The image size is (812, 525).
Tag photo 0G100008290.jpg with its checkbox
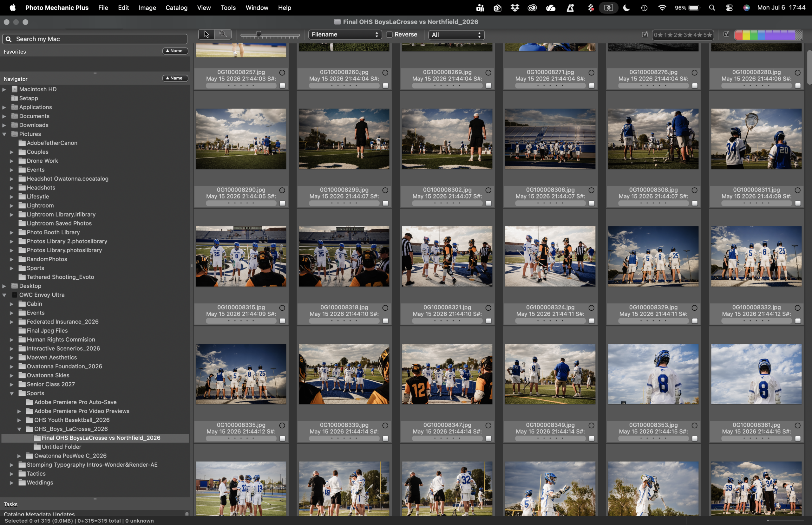coord(282,204)
